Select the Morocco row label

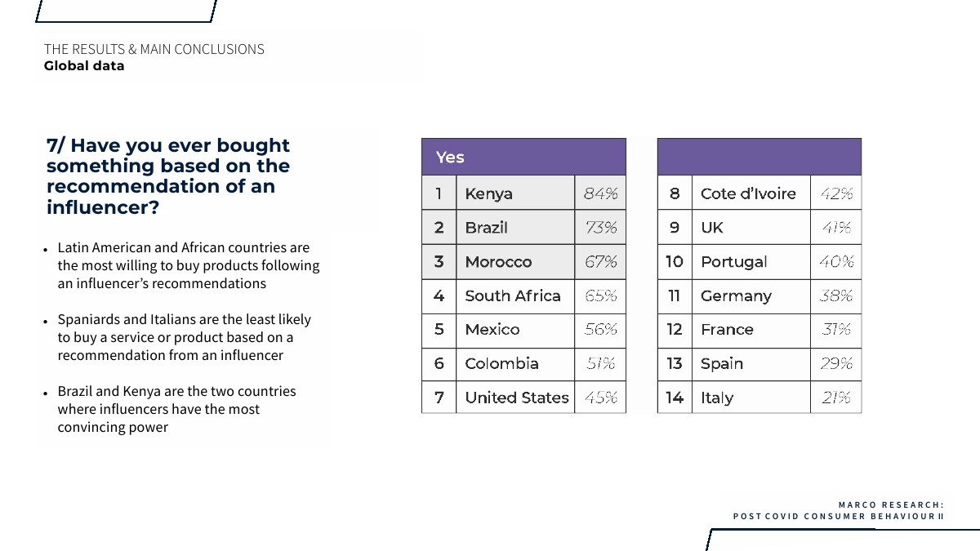pyautogui.click(x=514, y=262)
